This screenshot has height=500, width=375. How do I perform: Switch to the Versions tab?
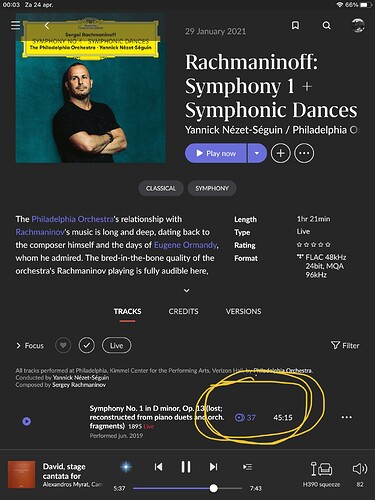(243, 311)
